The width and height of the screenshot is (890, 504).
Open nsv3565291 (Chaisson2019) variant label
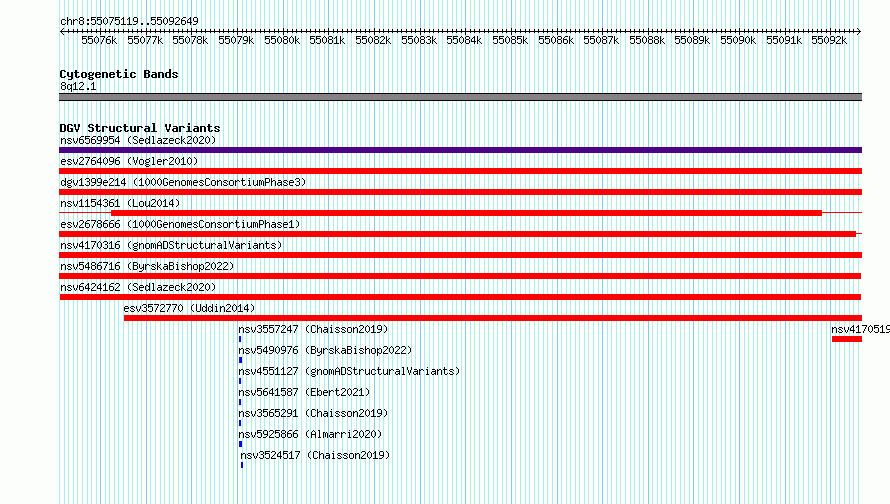pyautogui.click(x=313, y=413)
